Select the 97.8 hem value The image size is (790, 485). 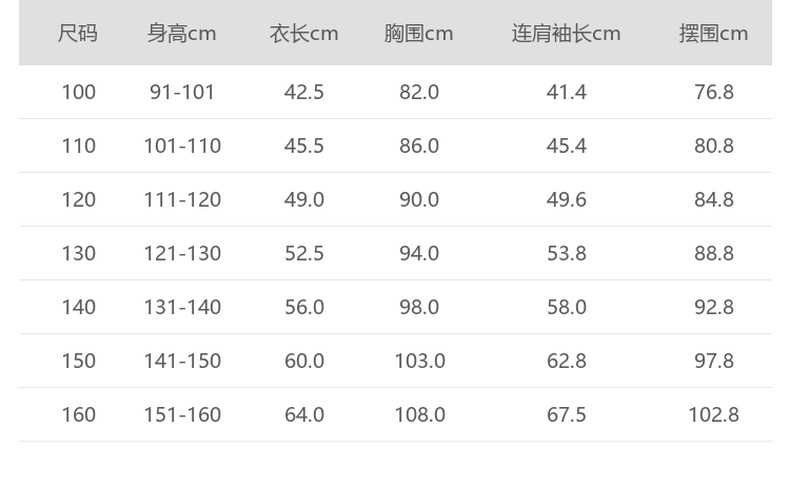point(714,361)
